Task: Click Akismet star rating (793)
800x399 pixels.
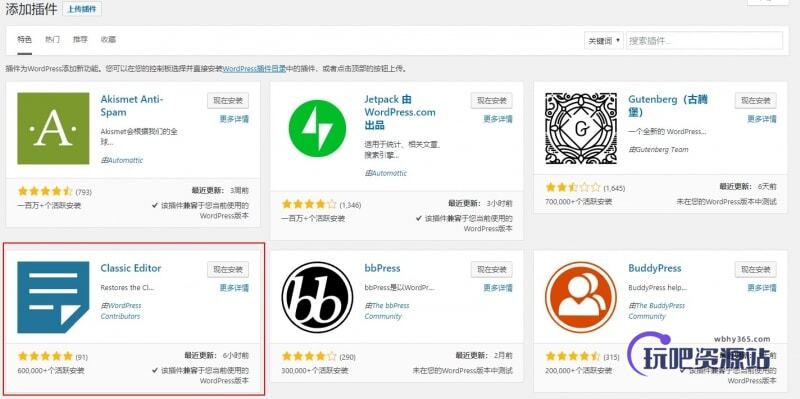Action: pyautogui.click(x=45, y=192)
